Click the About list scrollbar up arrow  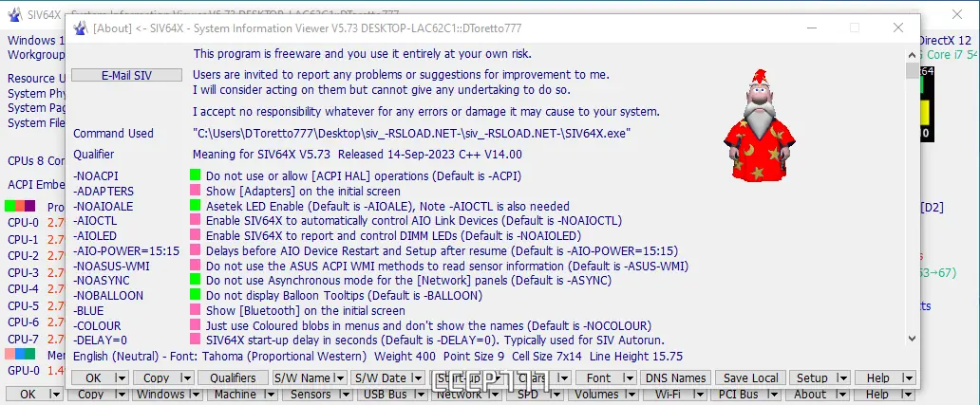pyautogui.click(x=912, y=53)
